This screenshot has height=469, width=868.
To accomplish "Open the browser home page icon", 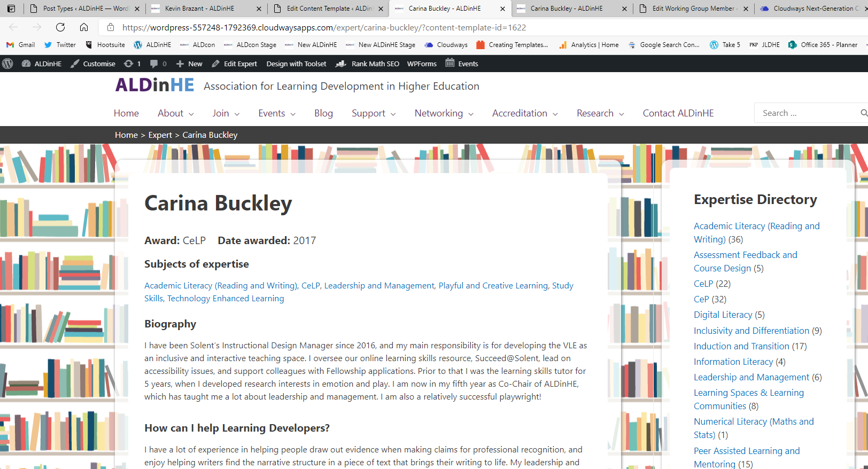I will pyautogui.click(x=84, y=27).
